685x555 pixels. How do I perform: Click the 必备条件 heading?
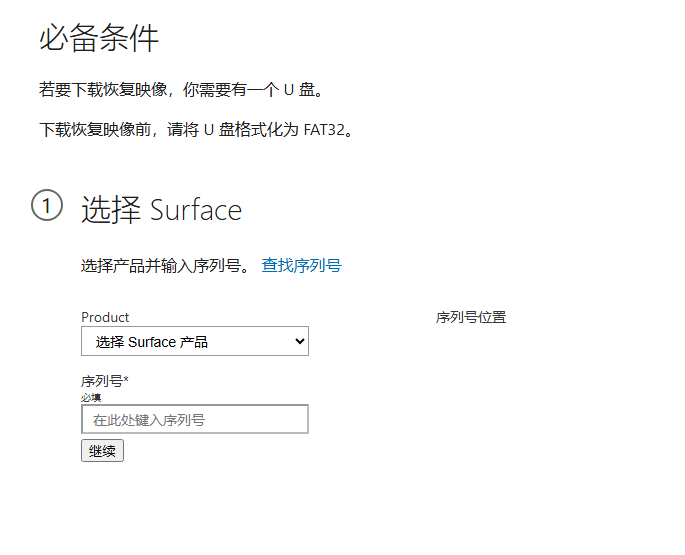[99, 38]
